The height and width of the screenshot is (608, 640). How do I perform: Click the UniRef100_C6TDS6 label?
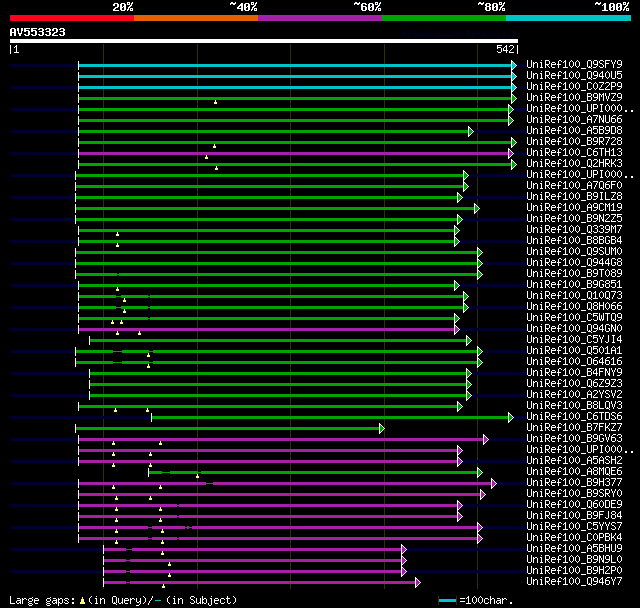[574, 417]
